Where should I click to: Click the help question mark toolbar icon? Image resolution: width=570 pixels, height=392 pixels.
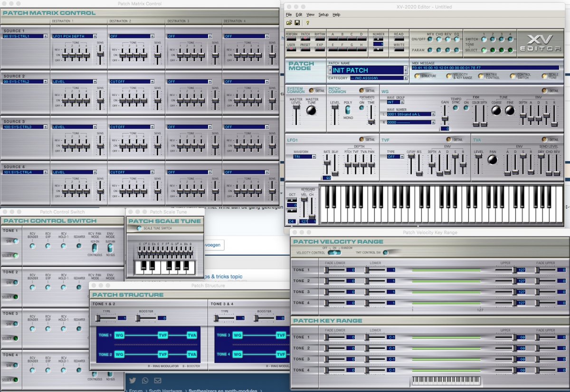[307, 22]
